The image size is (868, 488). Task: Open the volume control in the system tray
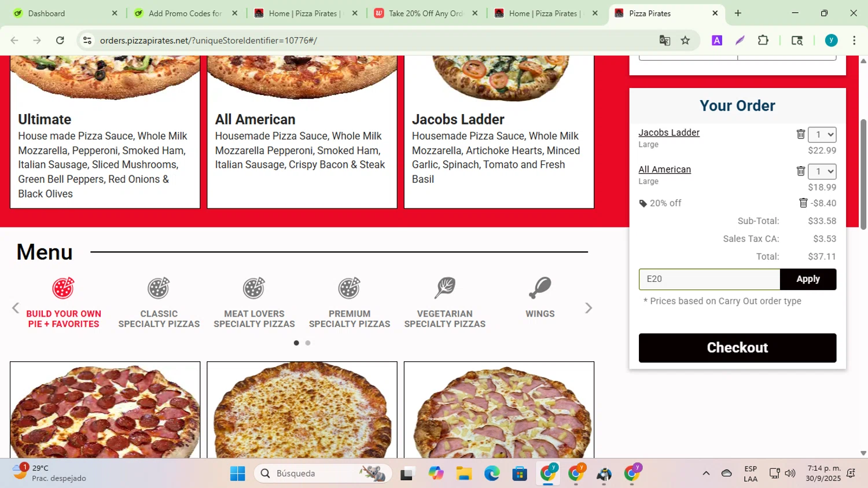click(790, 474)
